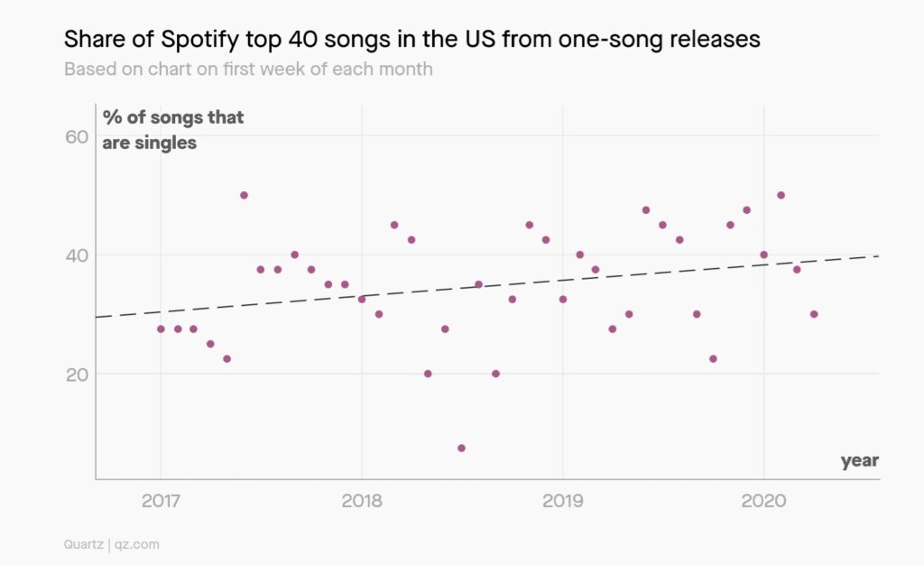Select the 50% data point in early 2020
The image size is (924, 565).
point(781,195)
